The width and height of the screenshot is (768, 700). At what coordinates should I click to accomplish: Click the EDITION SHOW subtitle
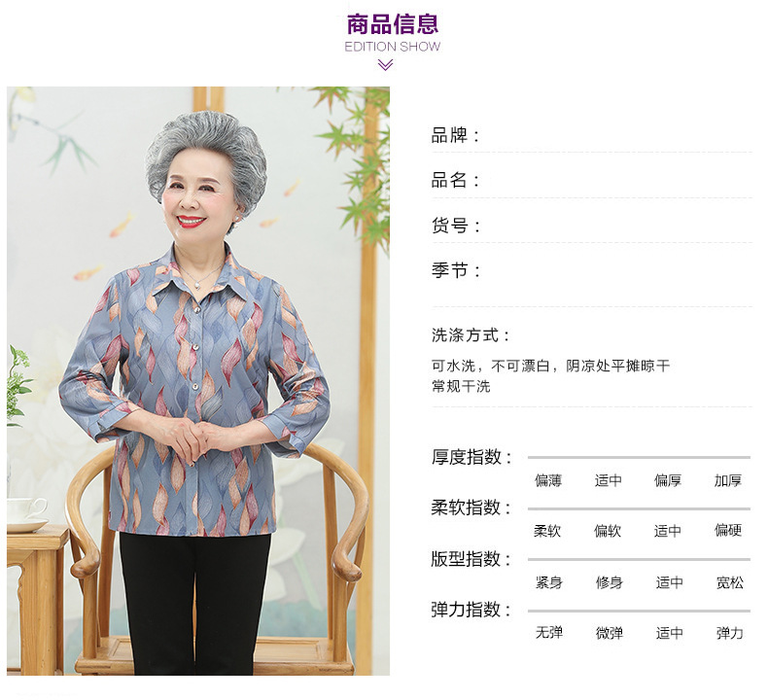coord(393,47)
